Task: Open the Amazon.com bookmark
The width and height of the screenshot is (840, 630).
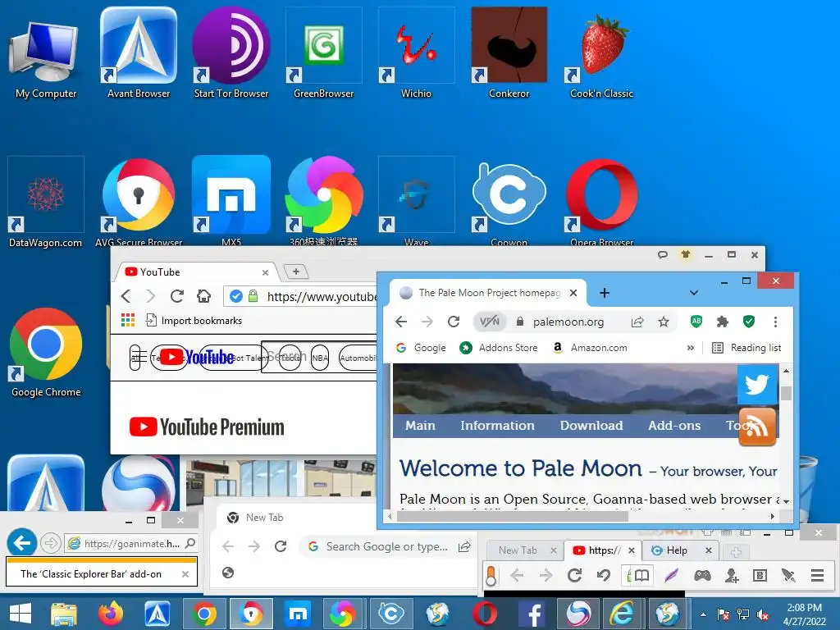Action: [x=589, y=348]
